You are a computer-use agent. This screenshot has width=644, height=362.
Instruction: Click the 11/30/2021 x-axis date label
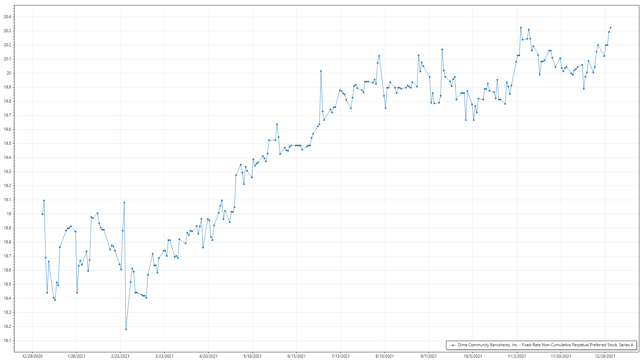561,356
